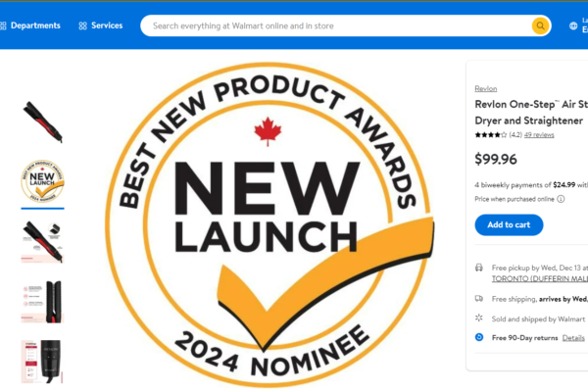This screenshot has width=588, height=392.
Task: Type in the Walmart search field
Action: (333, 25)
